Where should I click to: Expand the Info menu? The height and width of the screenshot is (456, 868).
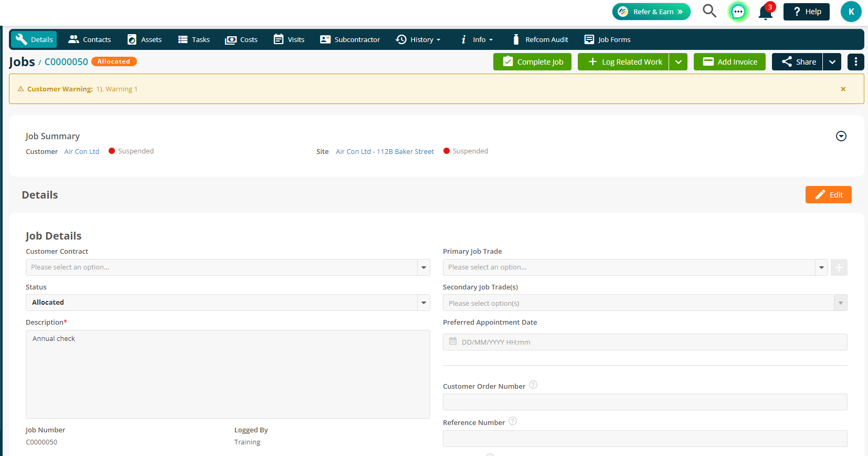point(477,39)
